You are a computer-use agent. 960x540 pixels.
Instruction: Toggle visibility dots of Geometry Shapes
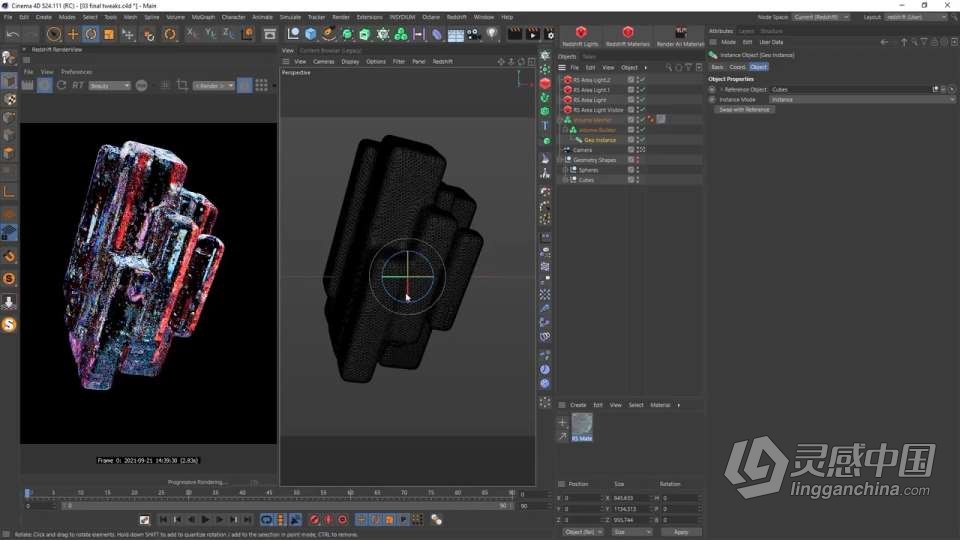click(x=638, y=160)
